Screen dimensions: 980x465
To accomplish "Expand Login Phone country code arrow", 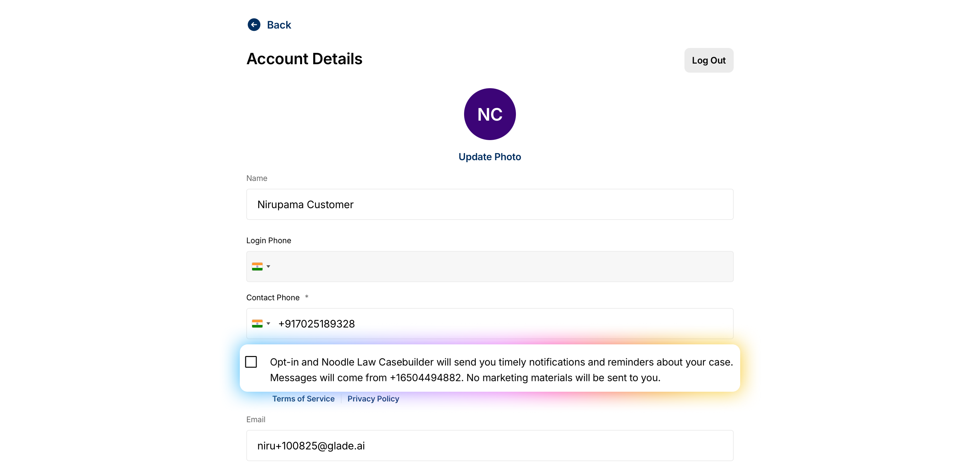I will pos(268,266).
